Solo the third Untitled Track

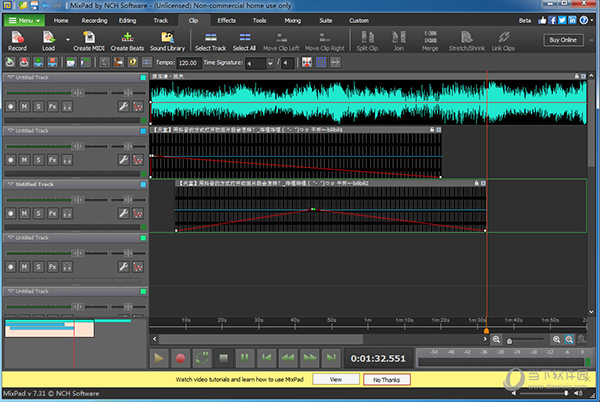[38, 213]
